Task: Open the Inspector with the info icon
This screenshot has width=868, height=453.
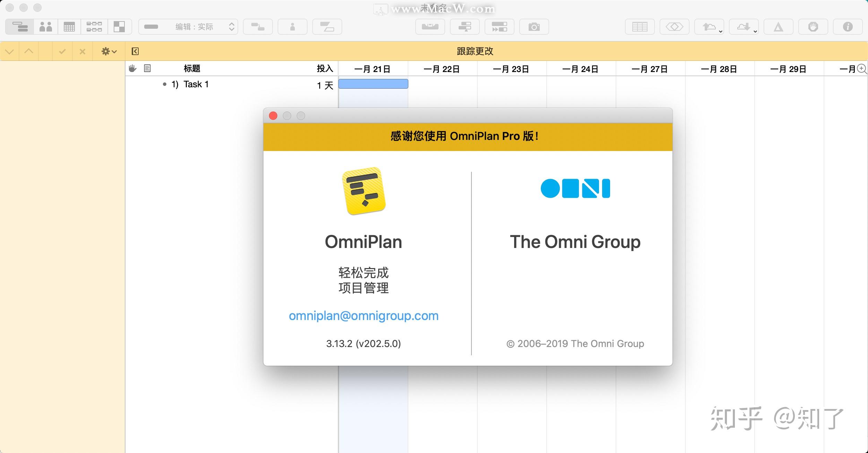Action: click(847, 26)
